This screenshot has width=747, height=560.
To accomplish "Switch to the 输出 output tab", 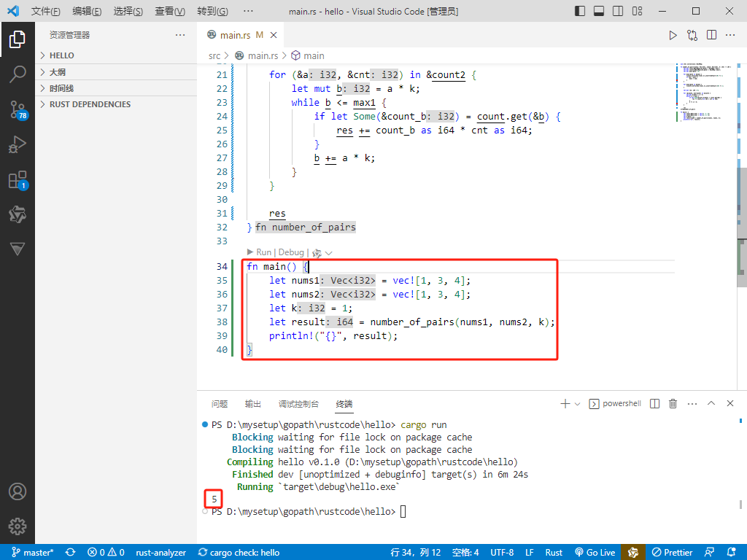I will pos(253,404).
